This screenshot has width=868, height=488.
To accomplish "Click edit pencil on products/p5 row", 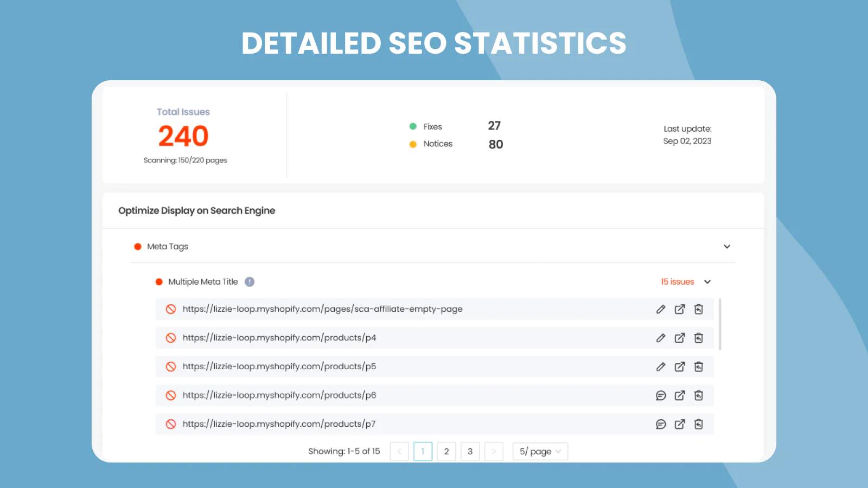I will [660, 367].
